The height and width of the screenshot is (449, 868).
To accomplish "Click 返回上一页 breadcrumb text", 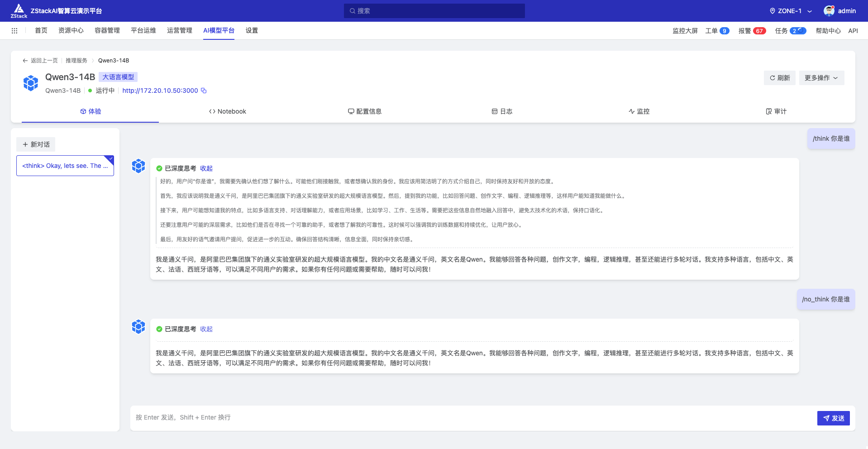I will click(44, 61).
